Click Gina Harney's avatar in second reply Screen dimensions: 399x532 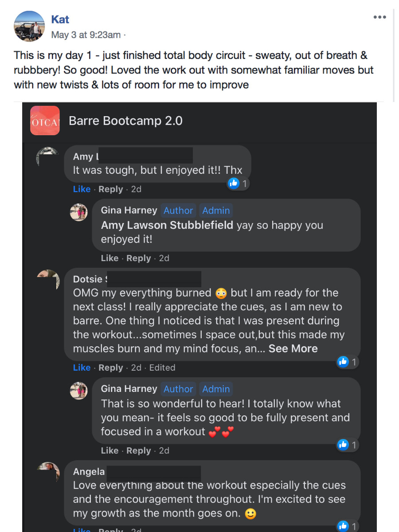point(79,391)
